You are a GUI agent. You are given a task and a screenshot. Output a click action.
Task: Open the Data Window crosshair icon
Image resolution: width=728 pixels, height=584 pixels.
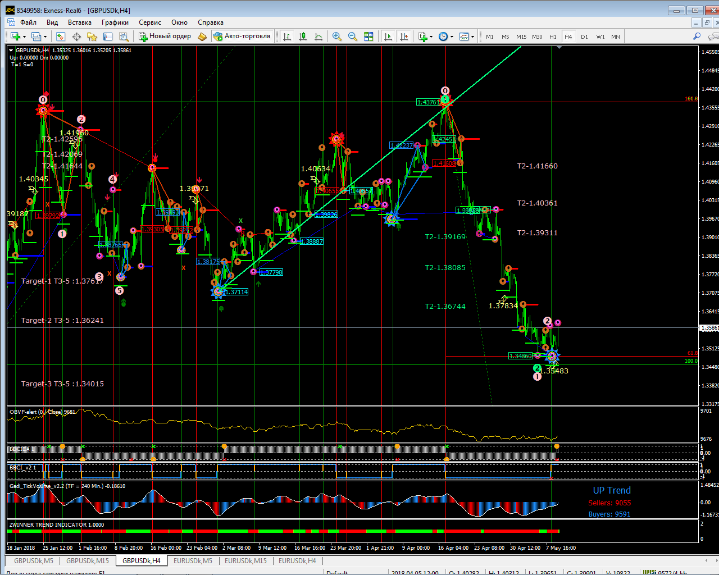[76, 36]
